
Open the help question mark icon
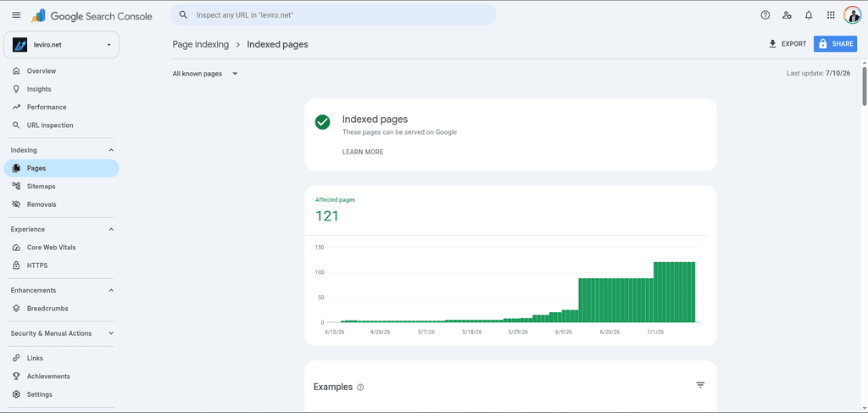tap(765, 15)
